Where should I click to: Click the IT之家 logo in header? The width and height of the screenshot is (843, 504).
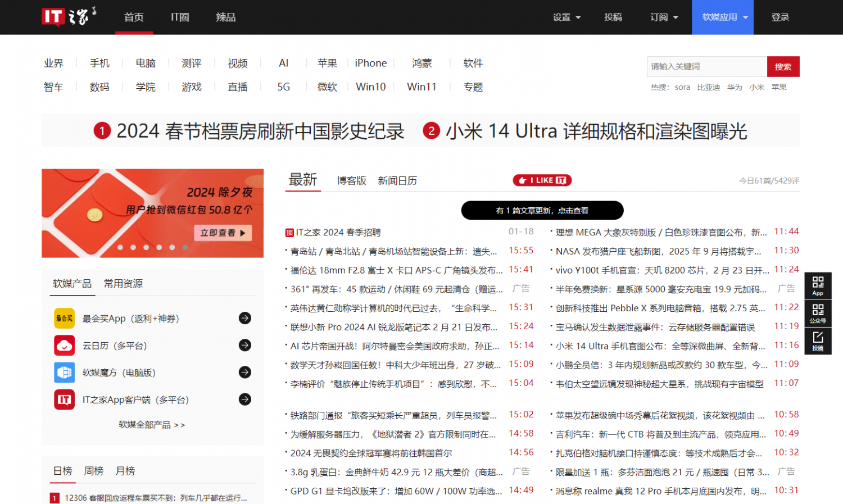click(69, 16)
